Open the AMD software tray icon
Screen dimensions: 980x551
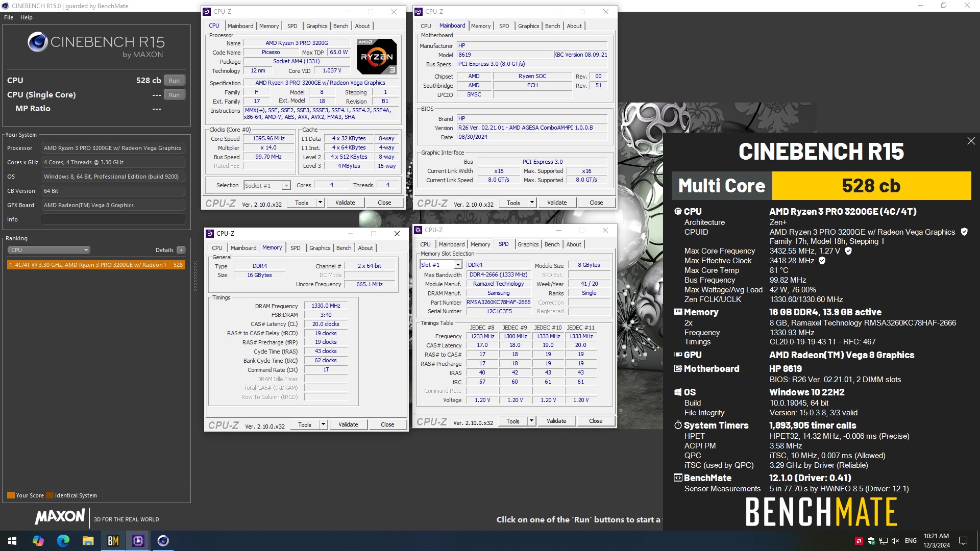(x=859, y=541)
